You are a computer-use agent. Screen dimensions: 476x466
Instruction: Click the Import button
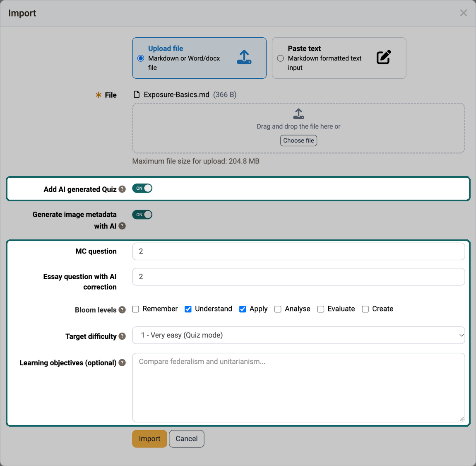[x=149, y=439]
